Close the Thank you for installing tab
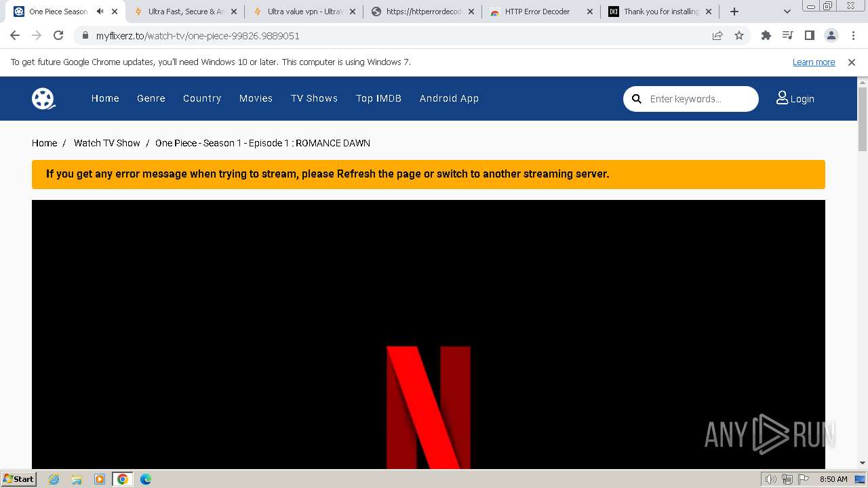 pos(708,12)
